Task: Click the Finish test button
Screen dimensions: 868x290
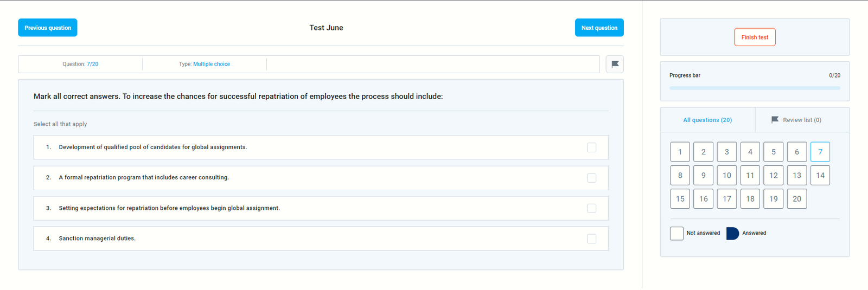Action: [755, 37]
